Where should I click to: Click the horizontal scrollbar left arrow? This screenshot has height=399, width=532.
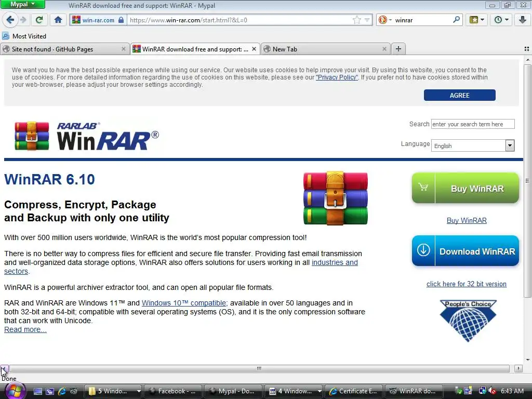(5, 368)
